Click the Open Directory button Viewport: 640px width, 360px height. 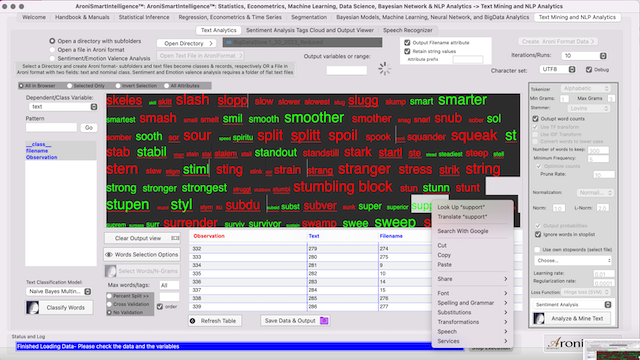tap(187, 43)
